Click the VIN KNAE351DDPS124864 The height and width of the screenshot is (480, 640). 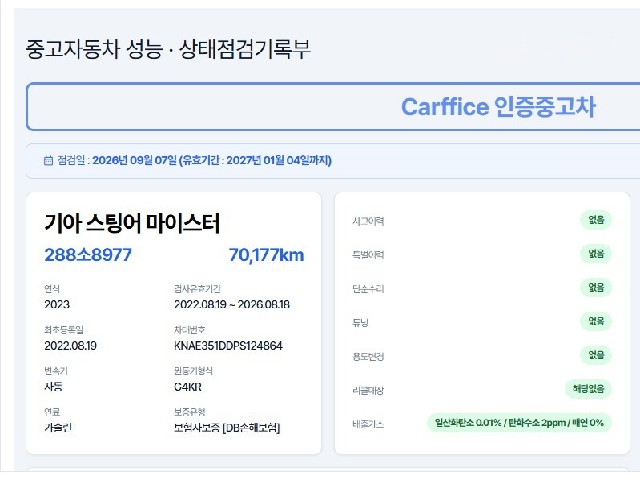click(228, 346)
